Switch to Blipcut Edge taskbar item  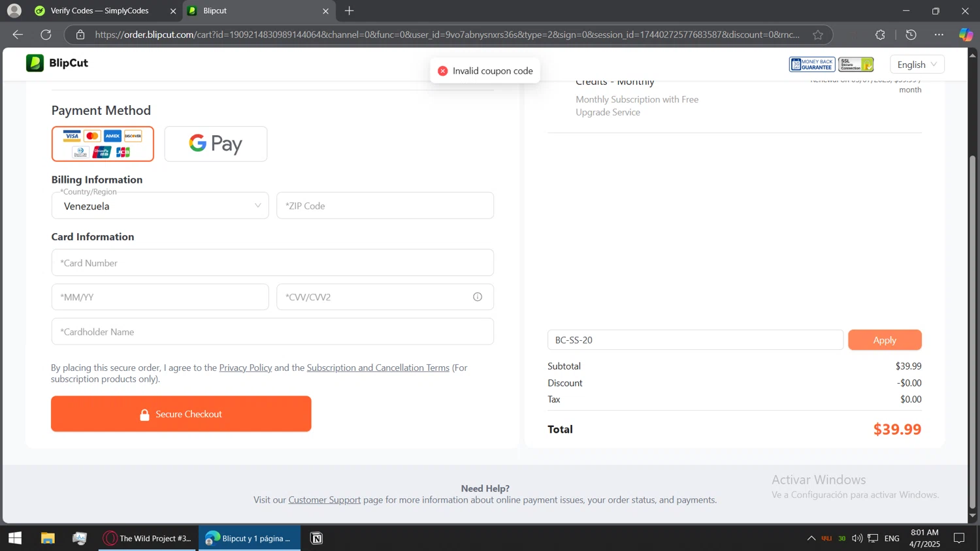[250, 538]
